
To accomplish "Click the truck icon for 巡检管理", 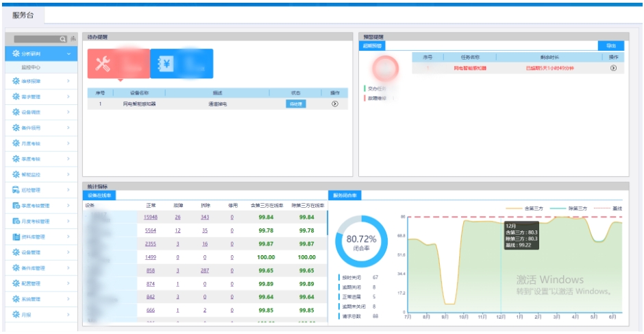I will click(x=16, y=190).
